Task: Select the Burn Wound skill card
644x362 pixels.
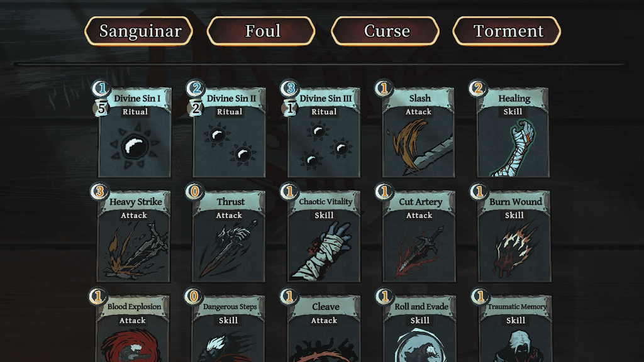Action: click(x=514, y=236)
